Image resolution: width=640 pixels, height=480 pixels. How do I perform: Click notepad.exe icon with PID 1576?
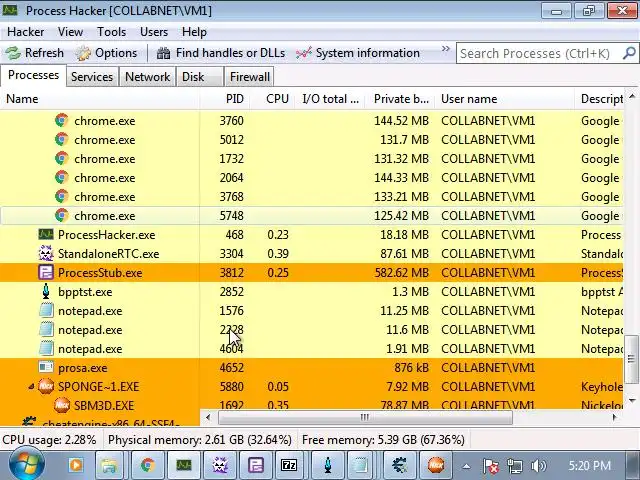coord(46,311)
